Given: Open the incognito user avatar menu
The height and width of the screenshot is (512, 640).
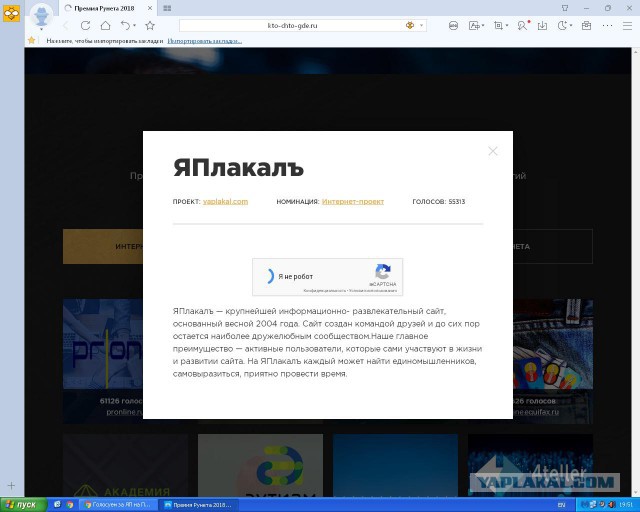Looking at the screenshot, I should [41, 15].
